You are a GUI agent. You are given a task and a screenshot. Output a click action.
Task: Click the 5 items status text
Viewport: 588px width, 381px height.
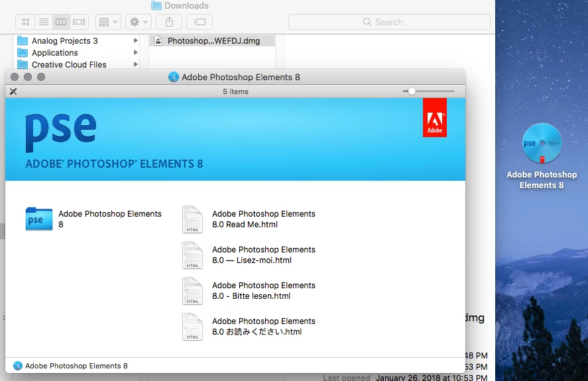pyautogui.click(x=235, y=91)
